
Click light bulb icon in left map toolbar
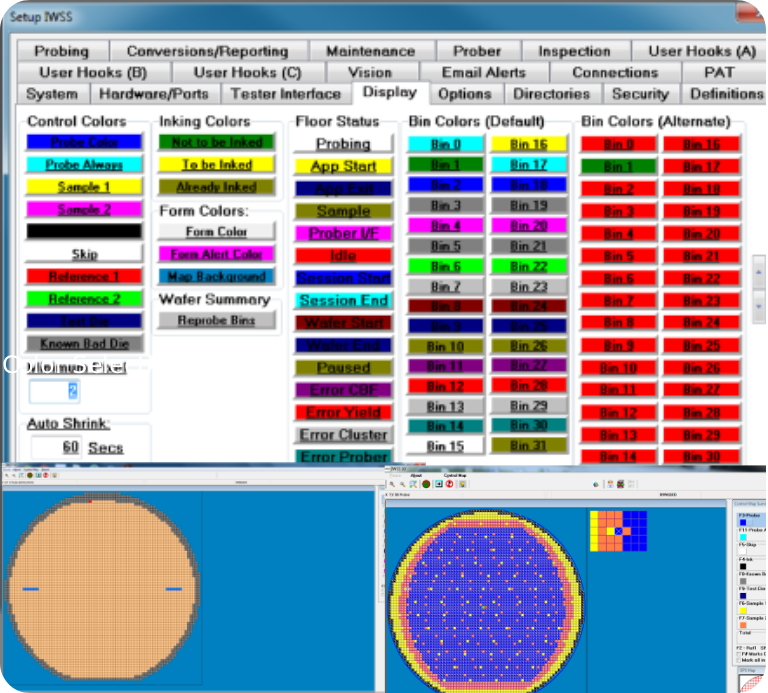click(x=54, y=475)
